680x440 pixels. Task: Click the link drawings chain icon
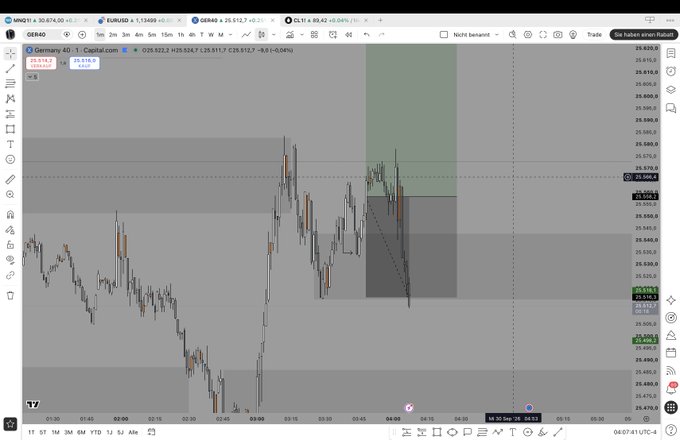10,275
